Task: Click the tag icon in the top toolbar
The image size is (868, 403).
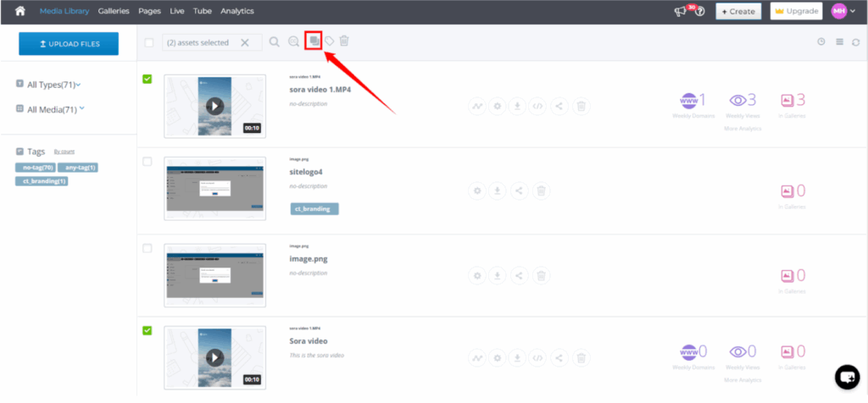Action: point(330,41)
